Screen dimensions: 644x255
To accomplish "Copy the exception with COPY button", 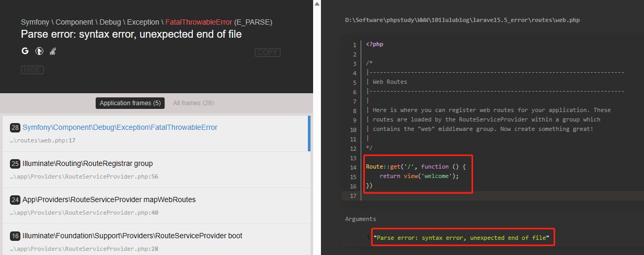I will pyautogui.click(x=268, y=52).
